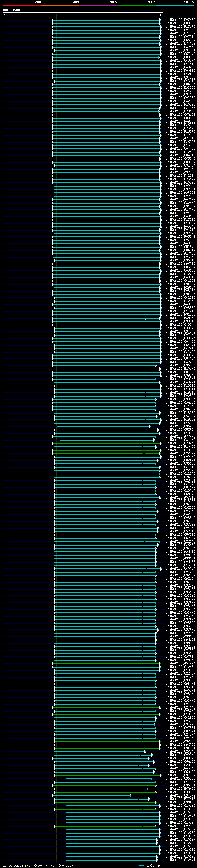The image size is (197, 868).
Task: Select hit label UniRef100_A7YVW6
Action: click(x=180, y=406)
